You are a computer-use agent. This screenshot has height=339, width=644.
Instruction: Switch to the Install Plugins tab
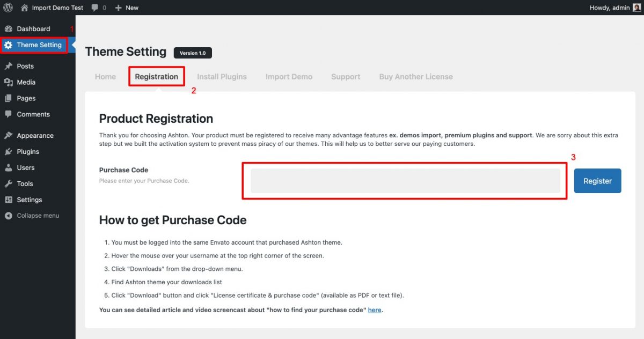pos(222,77)
